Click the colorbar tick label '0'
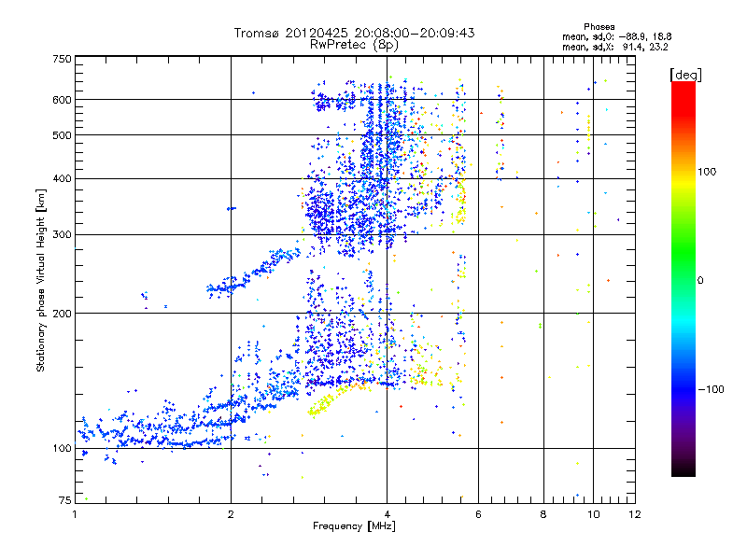The image size is (747, 560). tap(699, 280)
